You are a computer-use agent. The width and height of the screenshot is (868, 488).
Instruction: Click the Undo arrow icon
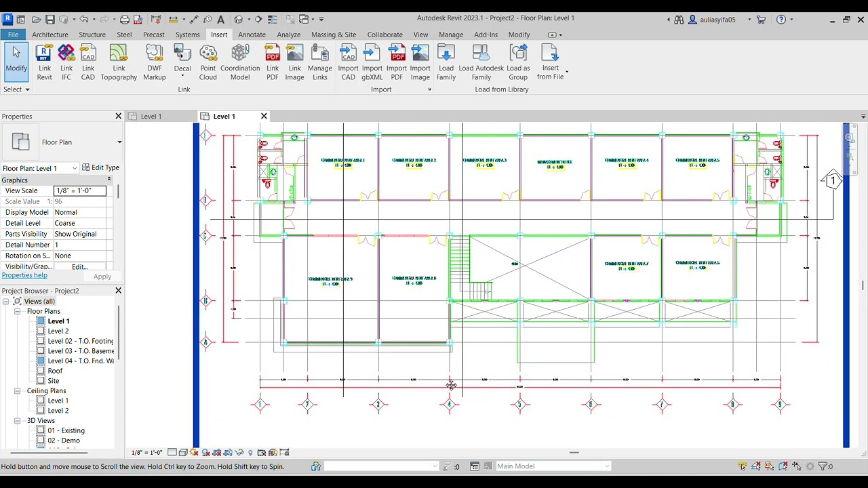pos(83,19)
